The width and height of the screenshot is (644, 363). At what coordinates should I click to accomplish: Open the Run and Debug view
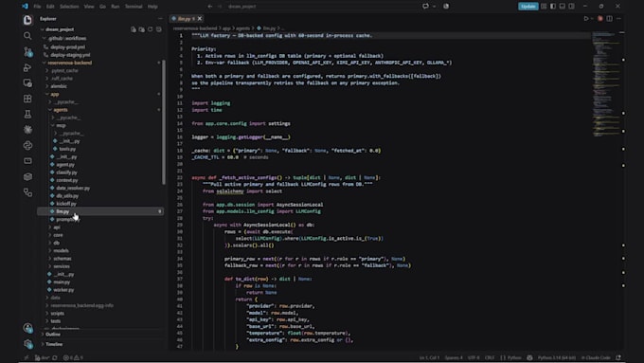pyautogui.click(x=27, y=67)
